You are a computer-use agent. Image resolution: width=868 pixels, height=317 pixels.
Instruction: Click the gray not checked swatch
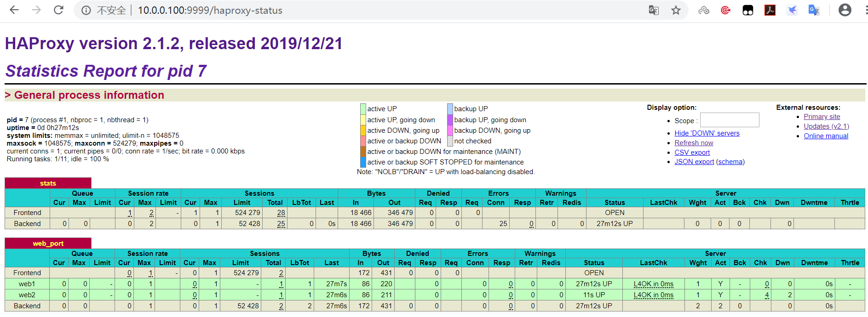[450, 141]
